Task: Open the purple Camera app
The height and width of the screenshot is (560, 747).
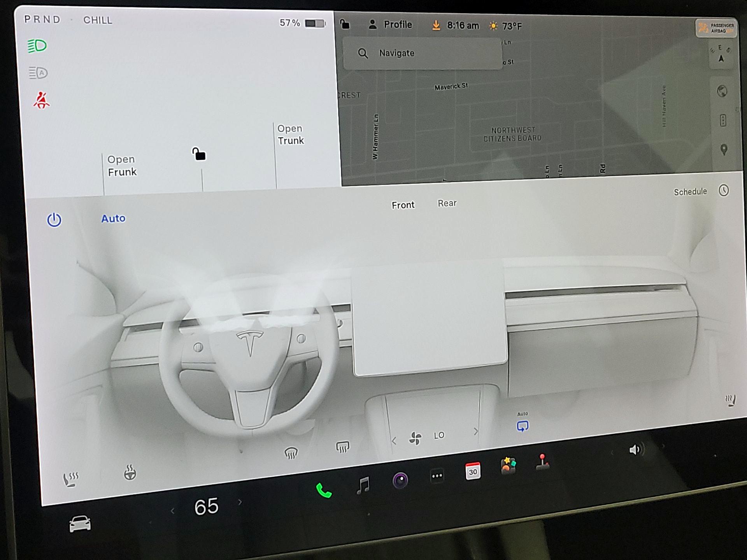Action: 400,481
